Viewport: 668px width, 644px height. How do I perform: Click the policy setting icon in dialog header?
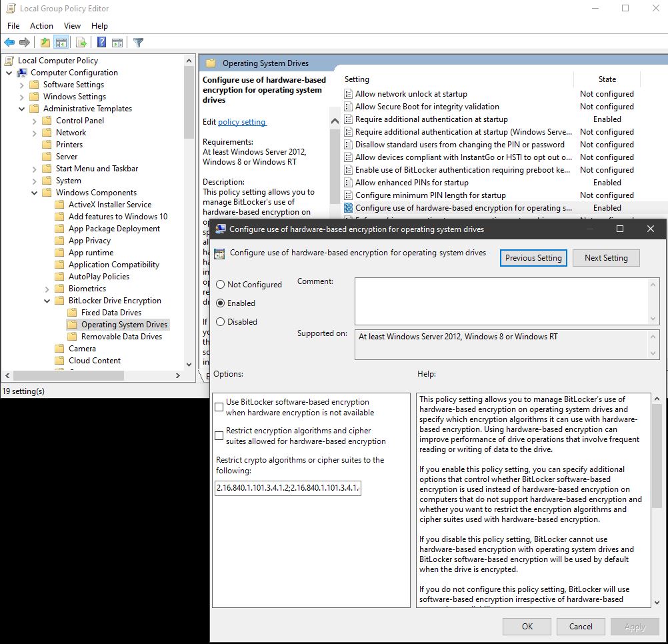pos(219,253)
